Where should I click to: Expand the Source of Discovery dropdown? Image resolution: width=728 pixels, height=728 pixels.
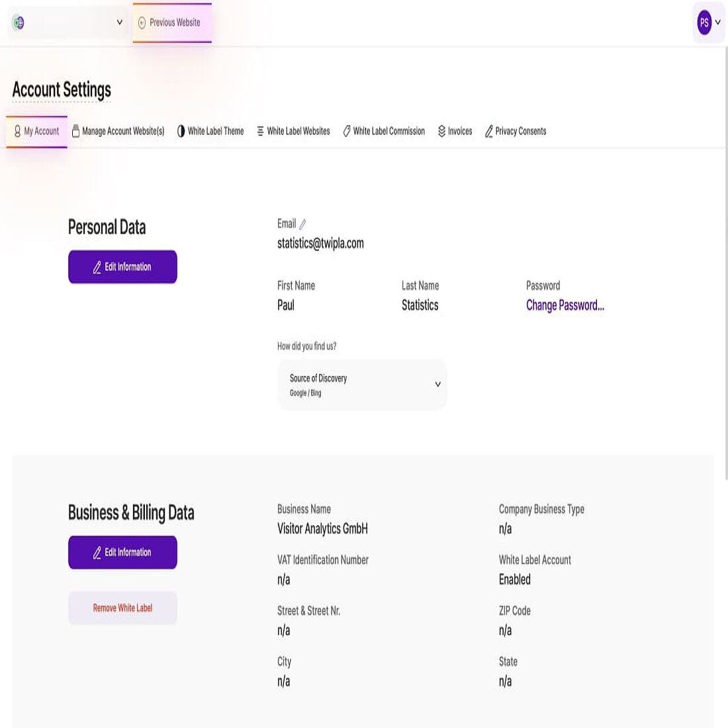(437, 384)
